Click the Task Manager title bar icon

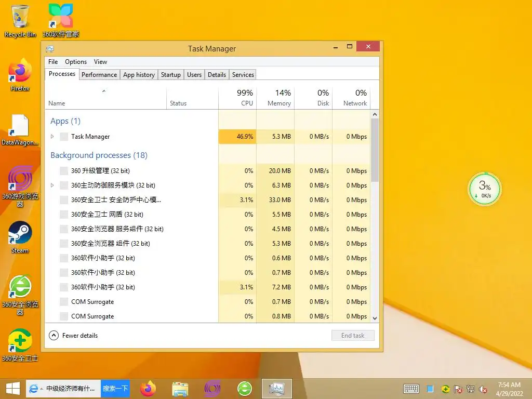[x=50, y=49]
